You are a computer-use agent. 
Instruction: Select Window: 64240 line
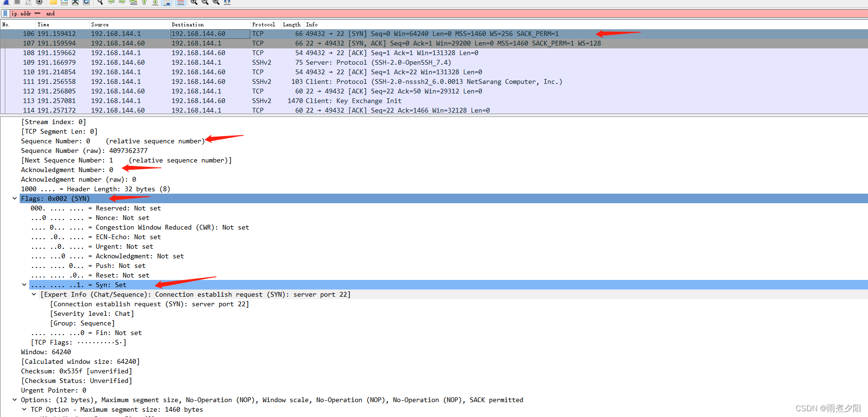[x=46, y=352]
